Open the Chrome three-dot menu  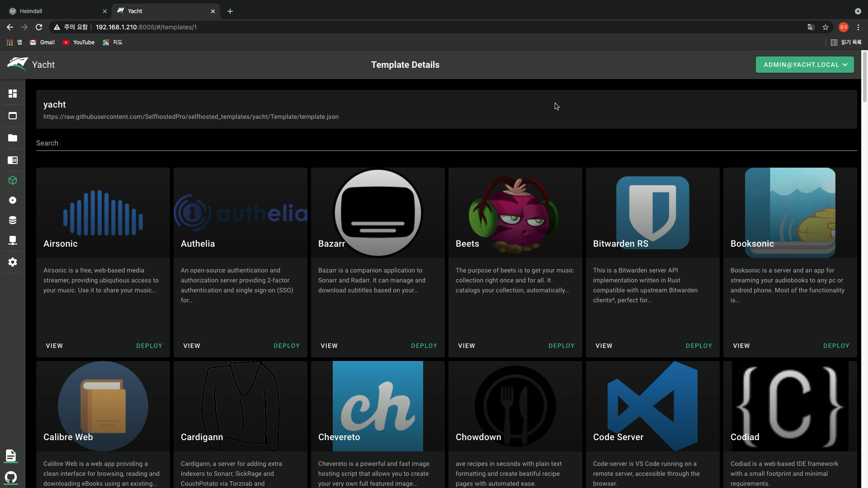pyautogui.click(x=858, y=27)
